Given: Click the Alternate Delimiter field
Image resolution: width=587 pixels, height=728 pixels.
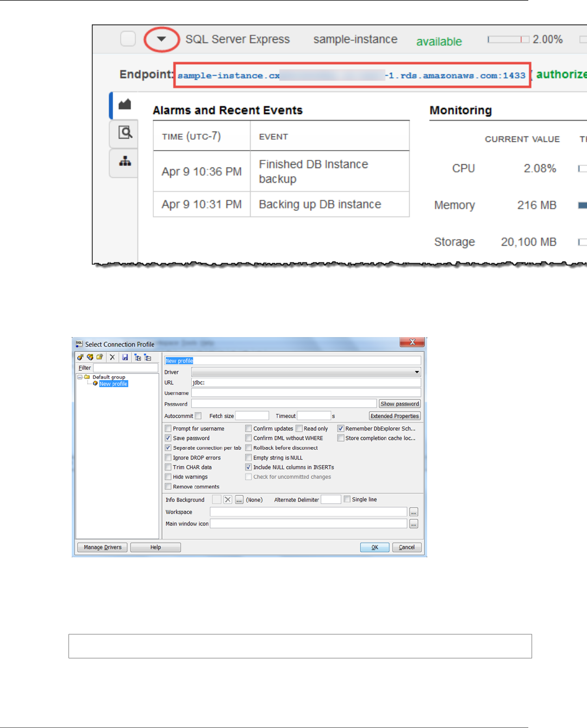Looking at the screenshot, I should click(331, 499).
